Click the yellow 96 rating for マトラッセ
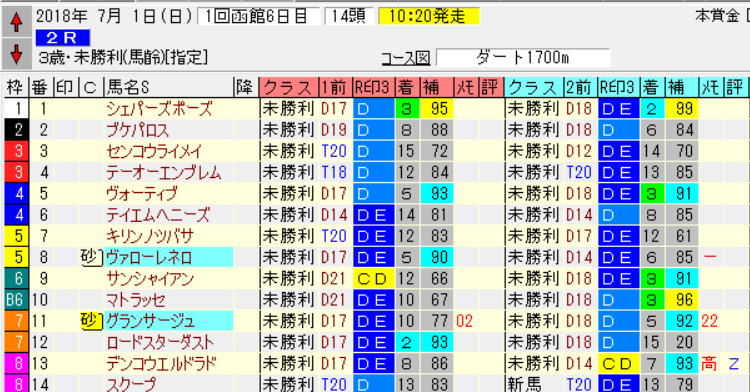The width and height of the screenshot is (750, 392). (x=683, y=300)
